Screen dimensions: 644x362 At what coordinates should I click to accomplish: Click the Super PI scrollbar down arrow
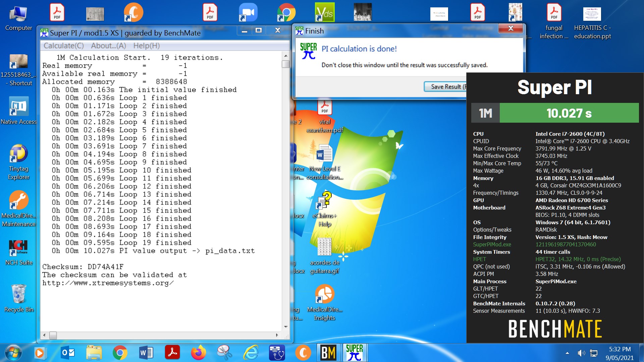click(286, 326)
